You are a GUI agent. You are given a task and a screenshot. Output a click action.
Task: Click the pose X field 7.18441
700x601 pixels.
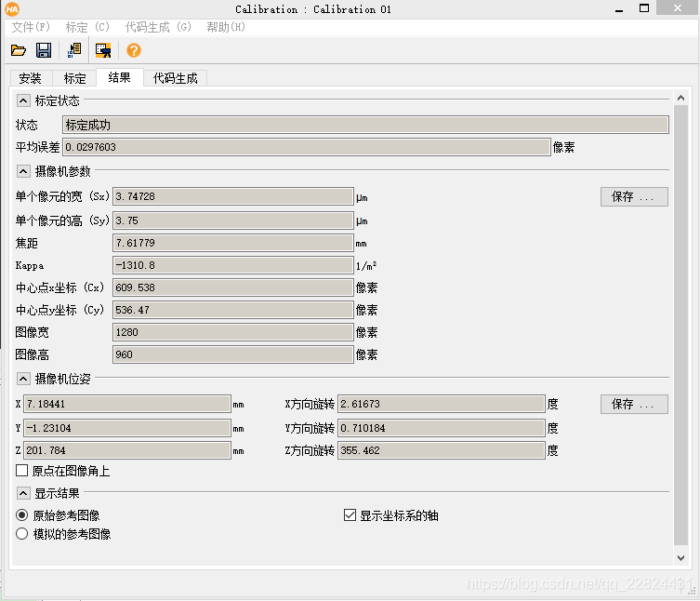click(x=127, y=404)
